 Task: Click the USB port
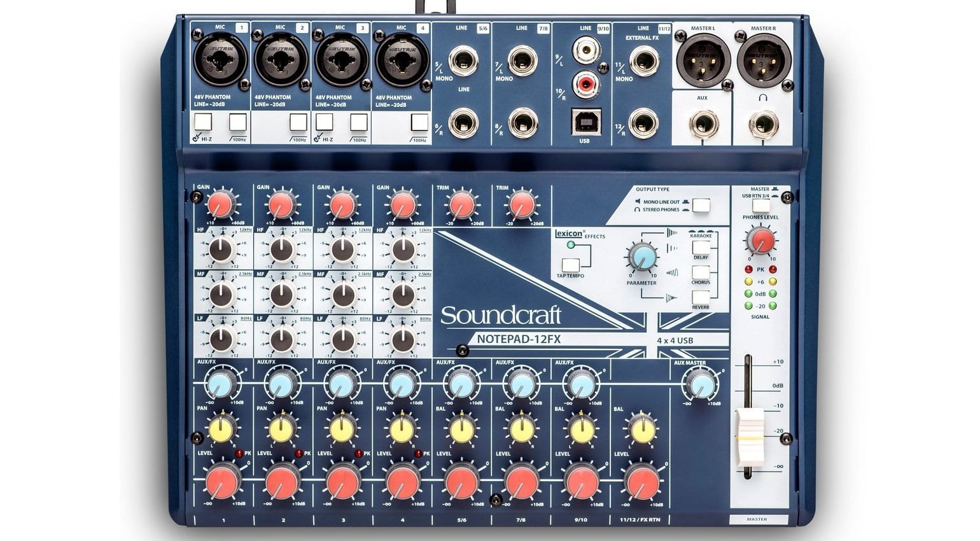(x=585, y=122)
